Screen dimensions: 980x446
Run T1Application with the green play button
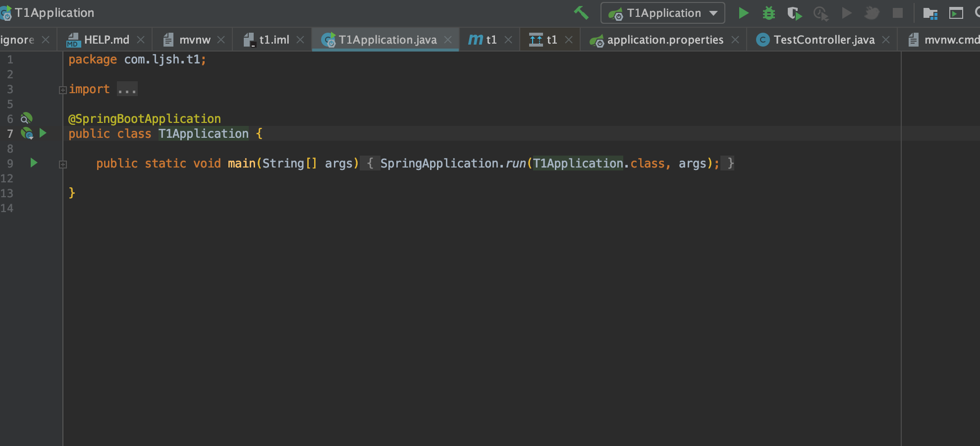click(743, 13)
